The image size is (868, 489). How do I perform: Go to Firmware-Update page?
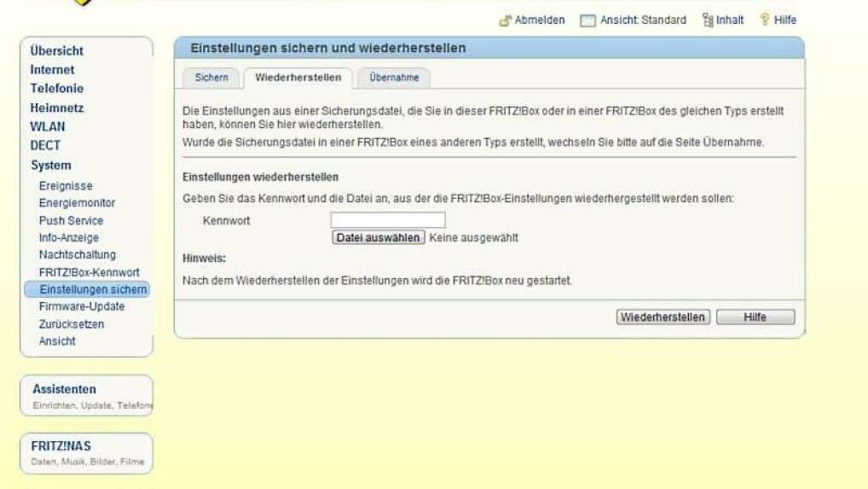(x=82, y=306)
